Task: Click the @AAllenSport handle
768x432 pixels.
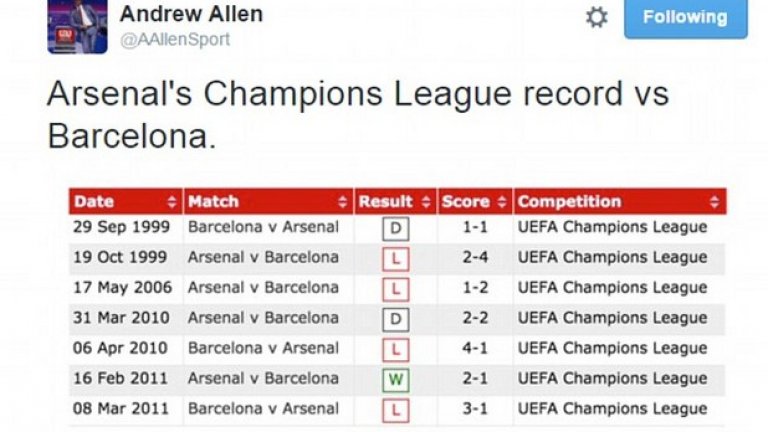Action: pos(175,39)
